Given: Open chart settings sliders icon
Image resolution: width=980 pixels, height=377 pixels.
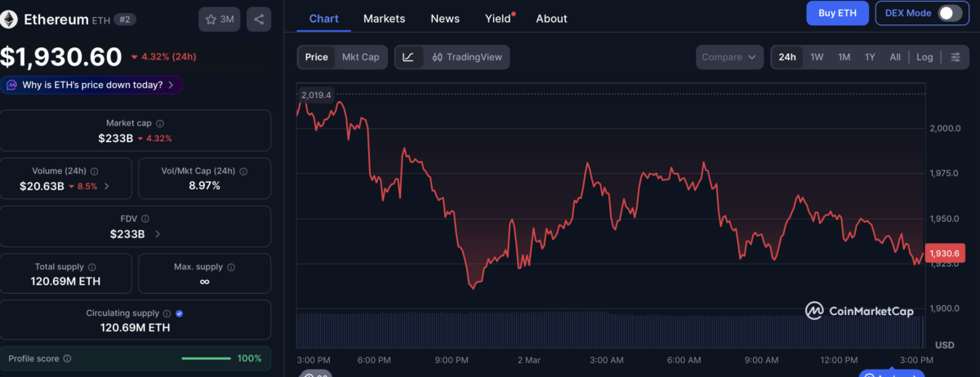Looking at the screenshot, I should (x=955, y=57).
